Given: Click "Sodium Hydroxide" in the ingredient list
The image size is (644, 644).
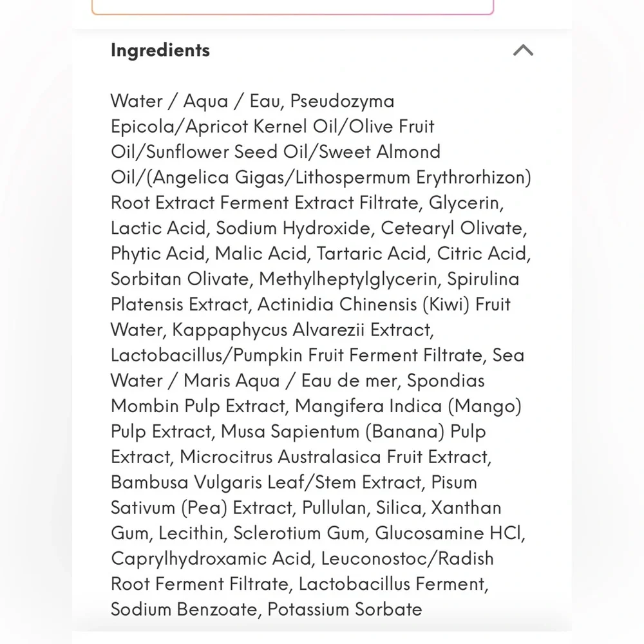Looking at the screenshot, I should [293, 229].
